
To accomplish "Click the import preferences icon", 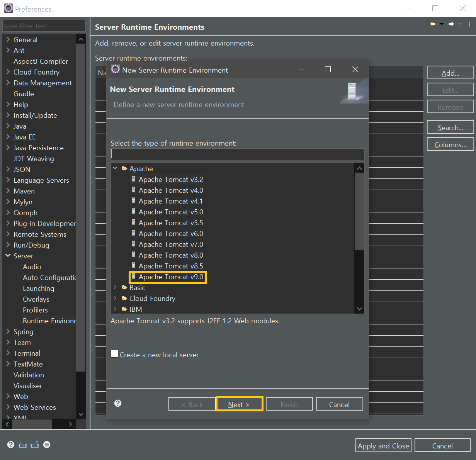I will 23,445.
